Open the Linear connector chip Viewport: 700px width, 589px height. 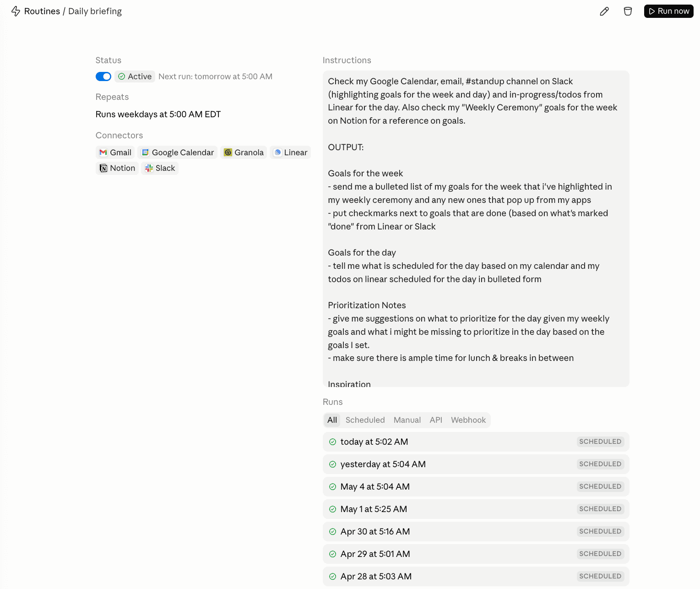(290, 153)
